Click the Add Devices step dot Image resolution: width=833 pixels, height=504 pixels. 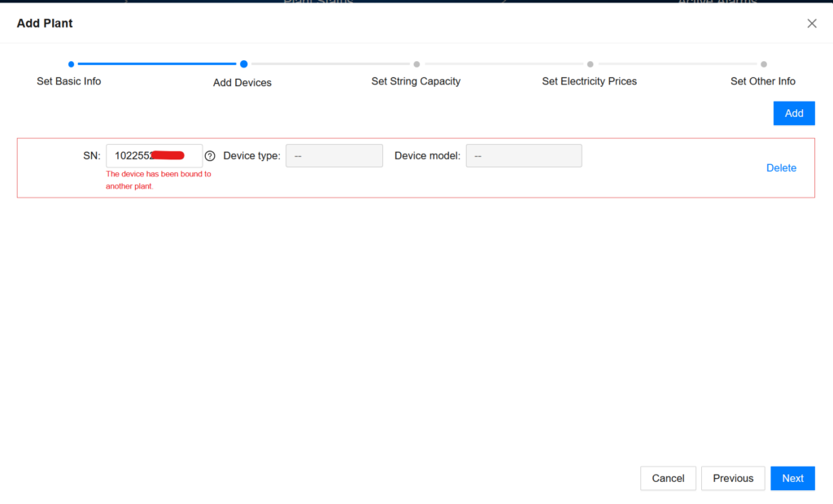tap(243, 63)
